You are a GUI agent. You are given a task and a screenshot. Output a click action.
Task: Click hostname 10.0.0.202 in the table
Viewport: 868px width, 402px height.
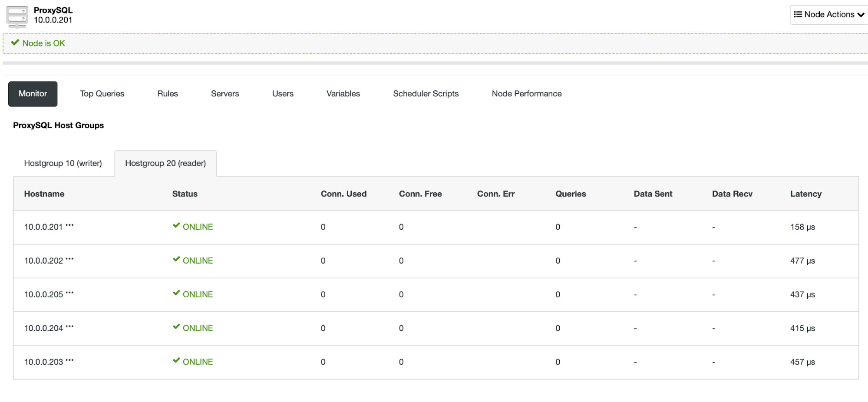(43, 261)
